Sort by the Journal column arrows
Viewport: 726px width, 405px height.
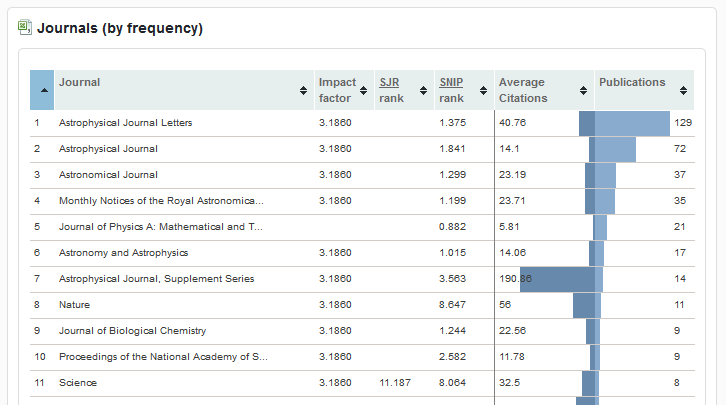[304, 91]
